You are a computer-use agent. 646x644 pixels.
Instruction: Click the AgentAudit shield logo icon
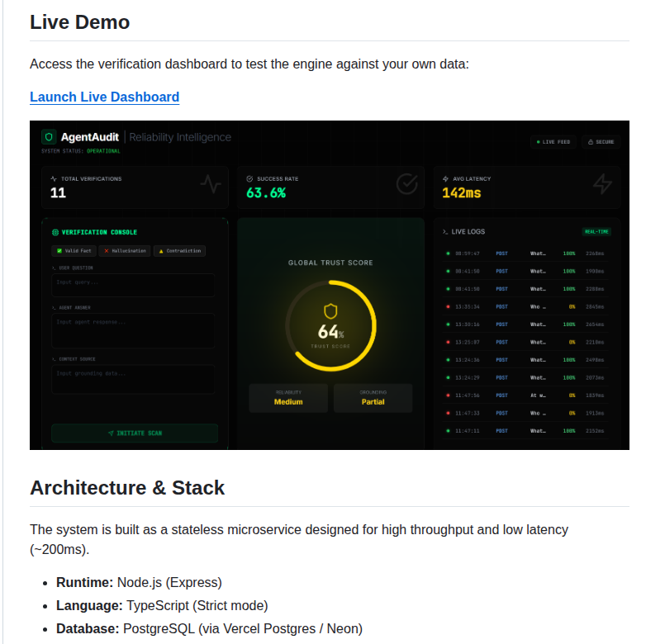click(49, 137)
